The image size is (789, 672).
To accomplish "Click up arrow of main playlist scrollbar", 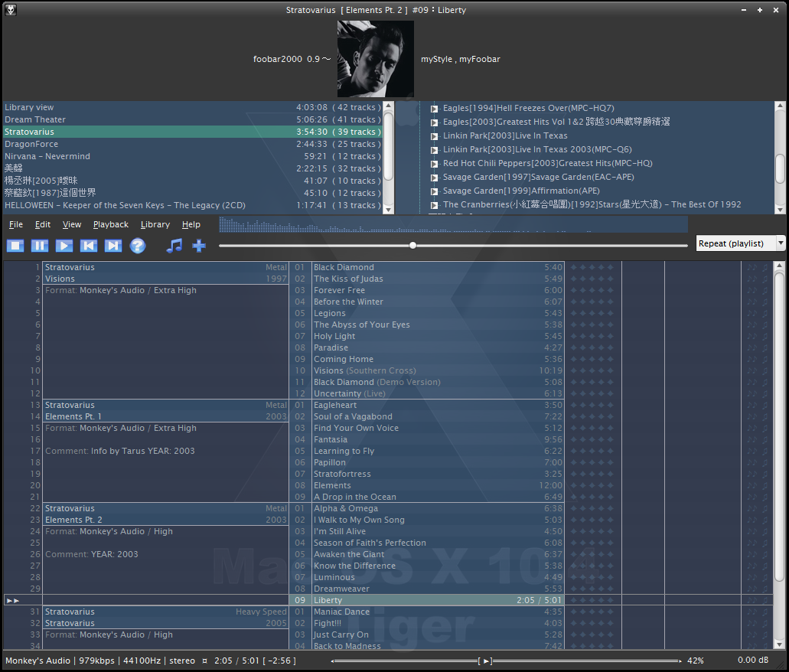I will point(780,266).
